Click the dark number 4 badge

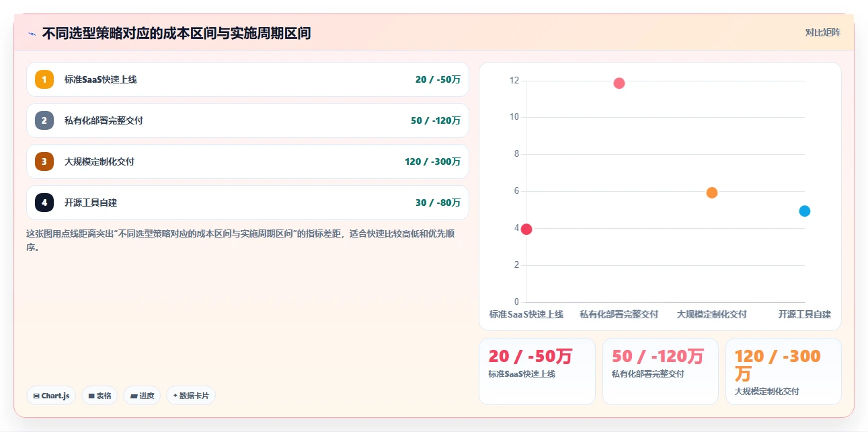44,203
